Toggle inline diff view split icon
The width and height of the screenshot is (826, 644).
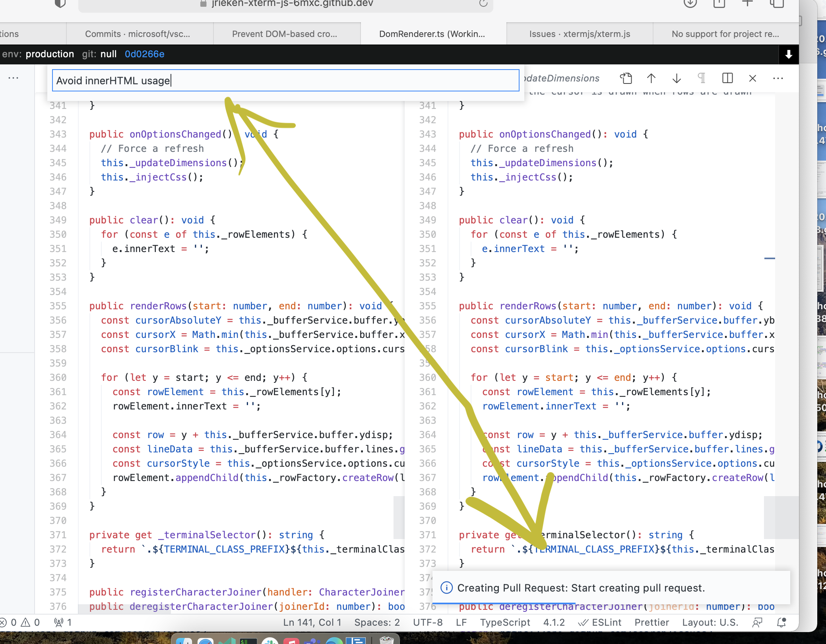click(727, 78)
